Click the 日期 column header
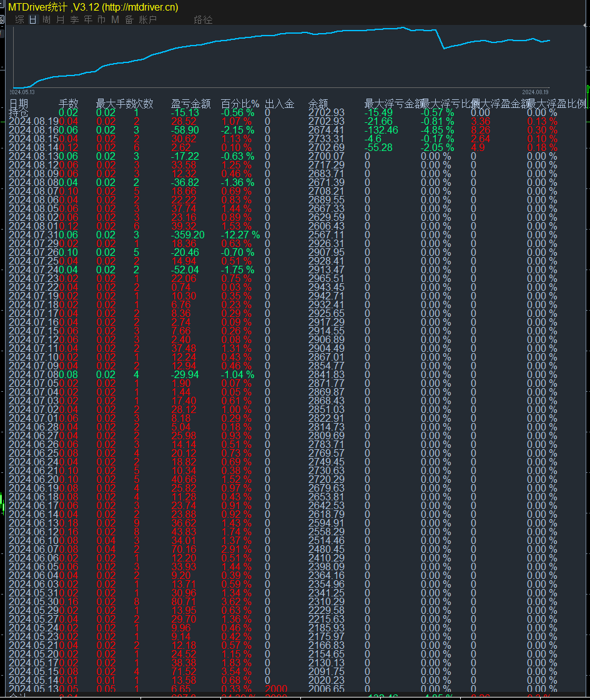Screen dimensions: 590x700 click(19, 104)
